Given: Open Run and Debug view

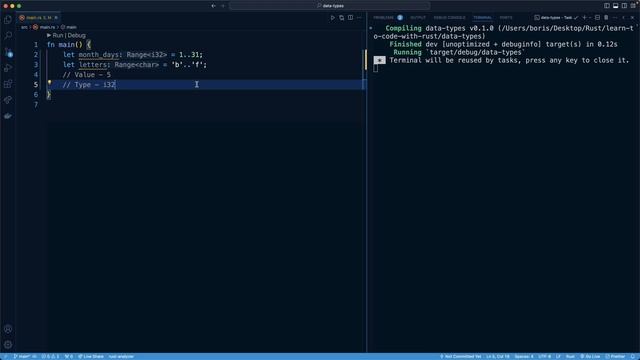Looking at the screenshot, I should pyautogui.click(x=8, y=68).
